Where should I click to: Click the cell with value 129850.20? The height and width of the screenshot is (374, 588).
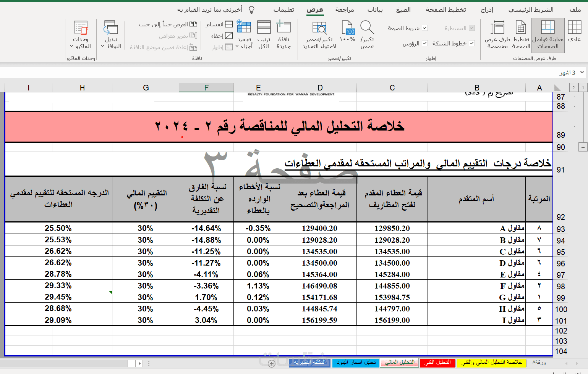coord(392,228)
